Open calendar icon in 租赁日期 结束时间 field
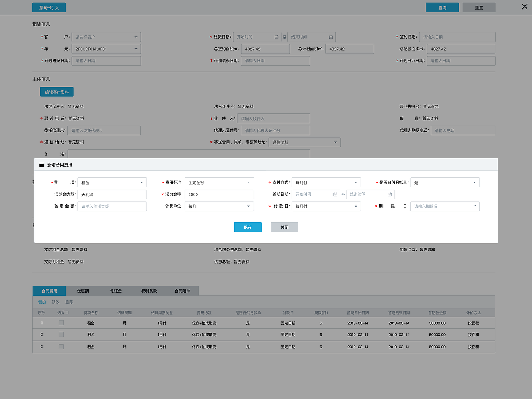The height and width of the screenshot is (399, 532). [x=331, y=37]
